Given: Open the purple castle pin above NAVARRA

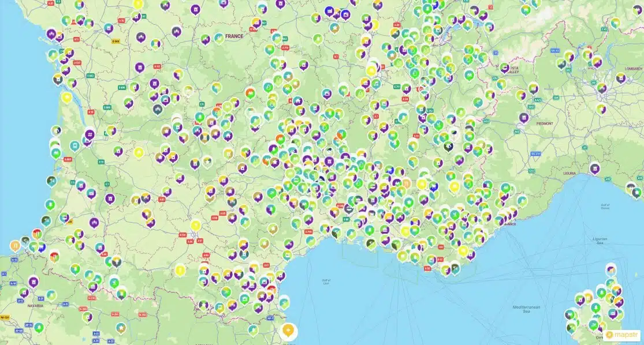Looking at the screenshot, I should [33, 282].
